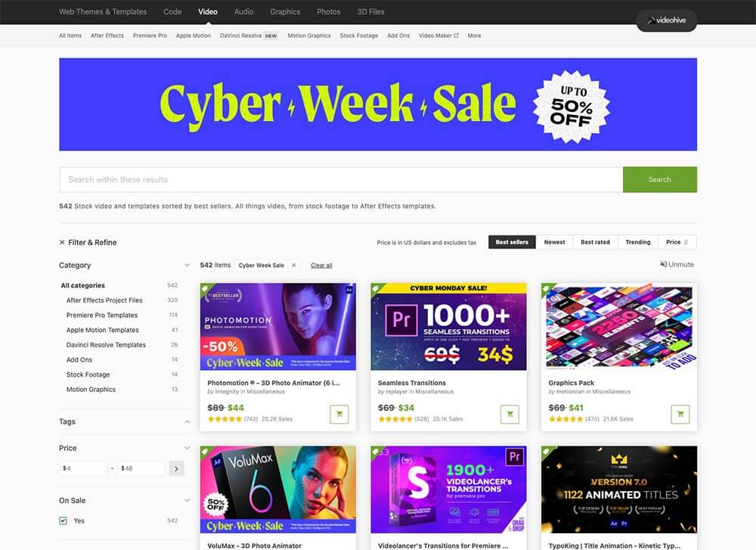Focus the Search within these results field
Viewport: 756px width, 550px height.
click(x=341, y=179)
